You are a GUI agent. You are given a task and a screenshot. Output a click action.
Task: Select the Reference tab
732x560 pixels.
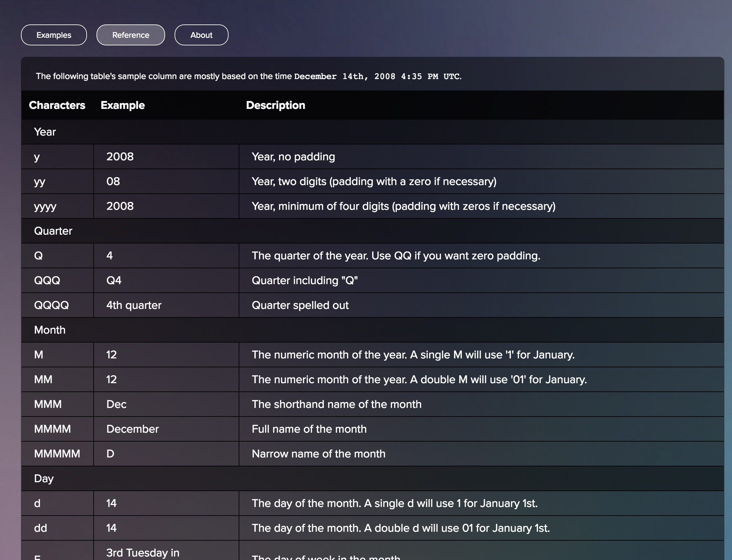[x=131, y=35]
